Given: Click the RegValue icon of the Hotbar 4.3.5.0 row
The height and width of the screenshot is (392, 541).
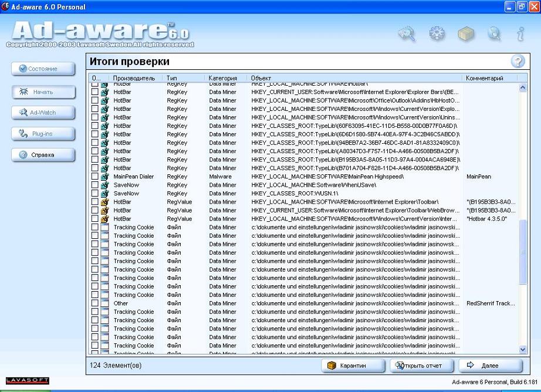Looking at the screenshot, I should point(104,219).
